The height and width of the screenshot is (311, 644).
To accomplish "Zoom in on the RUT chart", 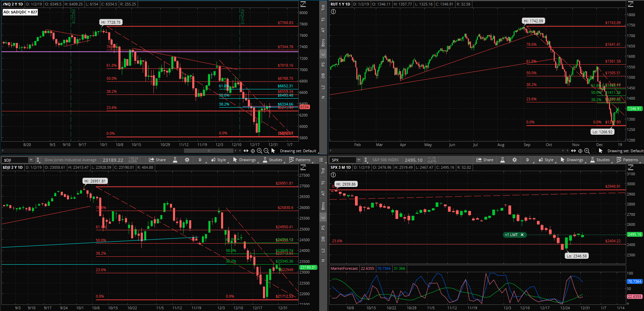I will point(587,151).
